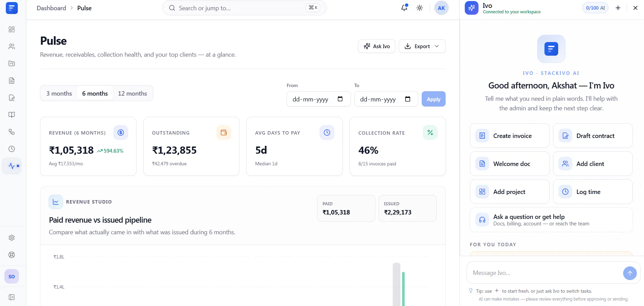The image size is (644, 306).
Task: Open the open-book docs icon in sidebar
Action: click(x=12, y=115)
